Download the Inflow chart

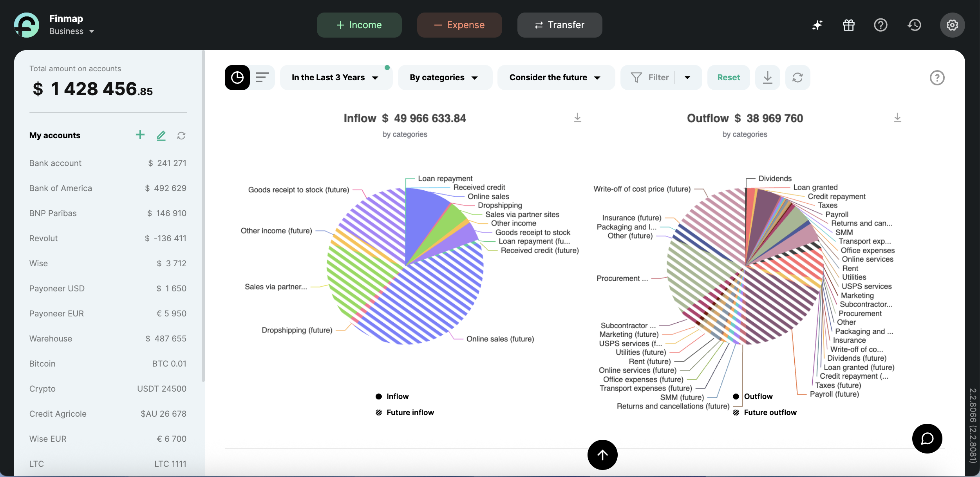coord(577,118)
